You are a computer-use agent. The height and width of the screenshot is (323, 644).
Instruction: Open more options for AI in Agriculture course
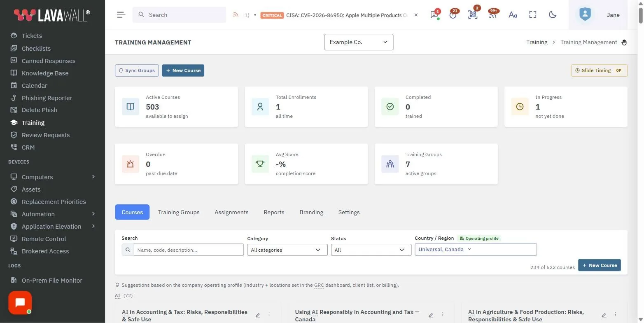click(616, 314)
